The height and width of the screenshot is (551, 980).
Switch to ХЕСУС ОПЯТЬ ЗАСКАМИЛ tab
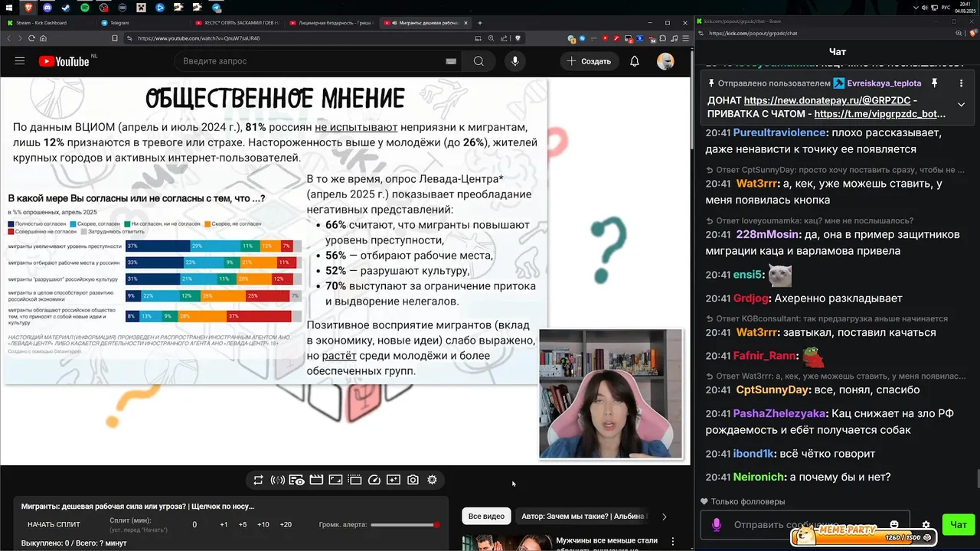pos(237,23)
